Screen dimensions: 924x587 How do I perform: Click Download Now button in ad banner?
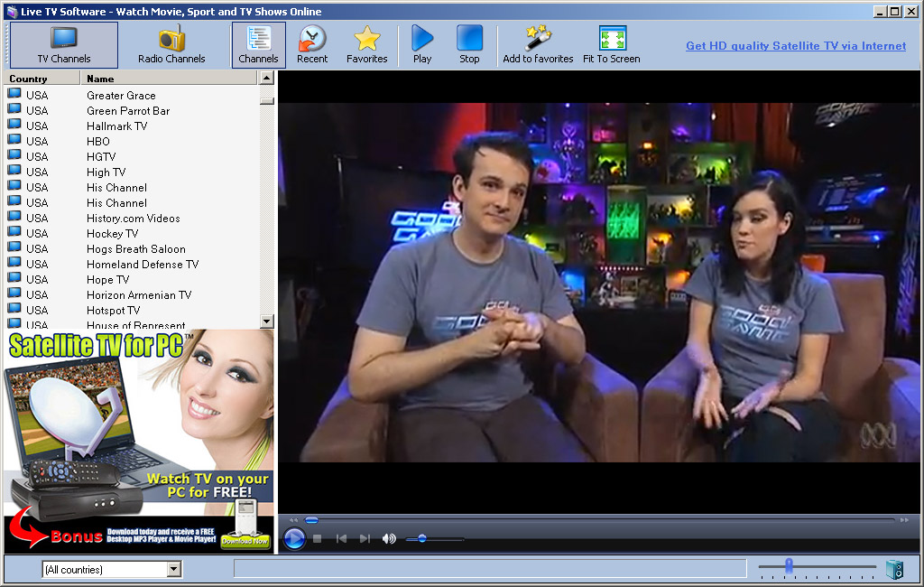[245, 540]
